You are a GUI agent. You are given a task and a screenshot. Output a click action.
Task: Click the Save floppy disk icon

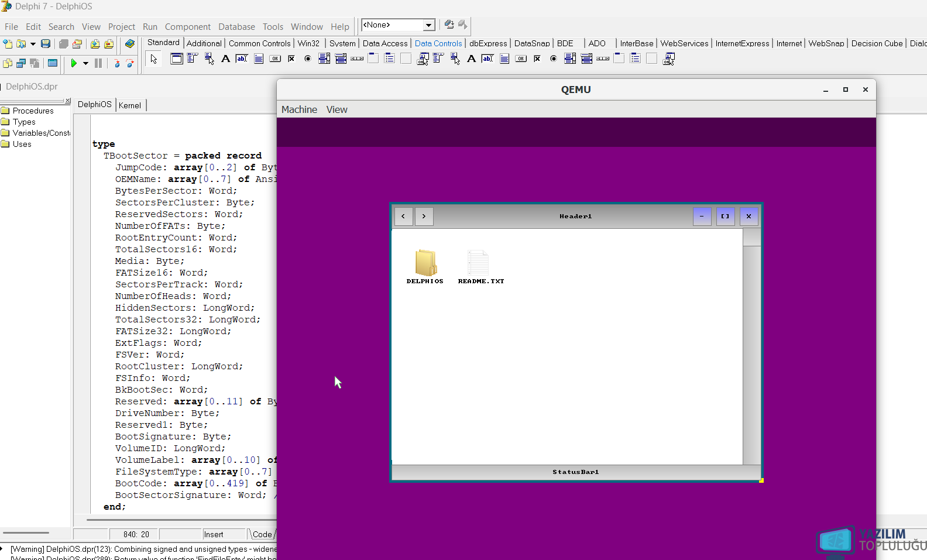[46, 44]
